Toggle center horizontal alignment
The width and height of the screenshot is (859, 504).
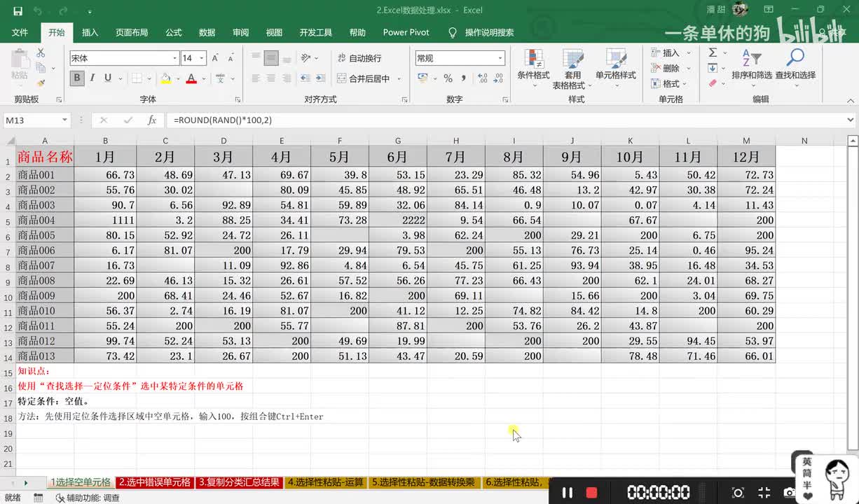tap(272, 78)
